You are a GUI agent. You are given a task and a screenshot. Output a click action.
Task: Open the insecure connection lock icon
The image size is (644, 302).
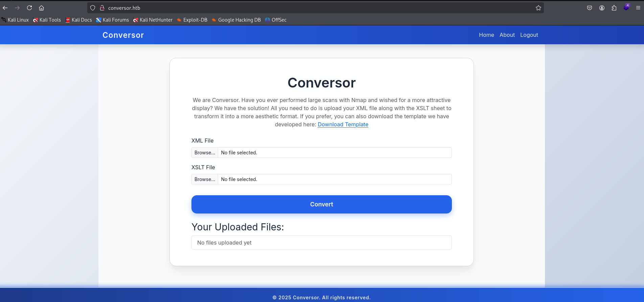[102, 8]
